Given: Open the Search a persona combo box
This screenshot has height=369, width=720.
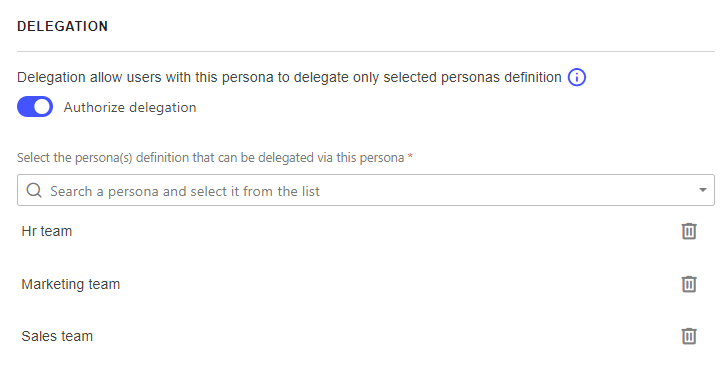Looking at the screenshot, I should (366, 190).
